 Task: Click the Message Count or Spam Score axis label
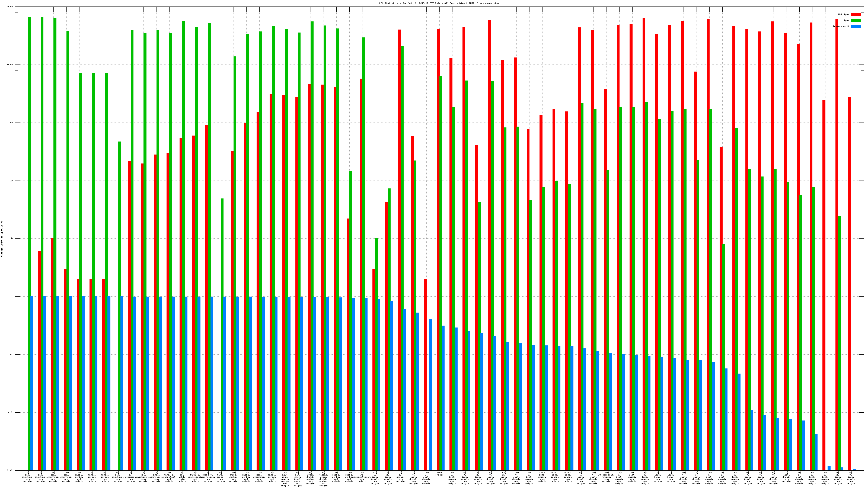[2, 239]
